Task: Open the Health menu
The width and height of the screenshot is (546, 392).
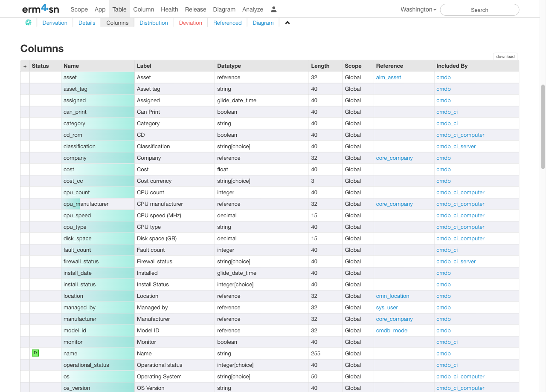Action: point(169,9)
